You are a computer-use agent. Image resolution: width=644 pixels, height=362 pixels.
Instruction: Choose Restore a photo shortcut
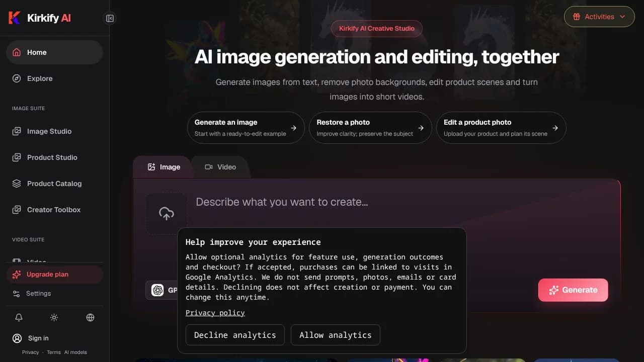click(x=370, y=128)
